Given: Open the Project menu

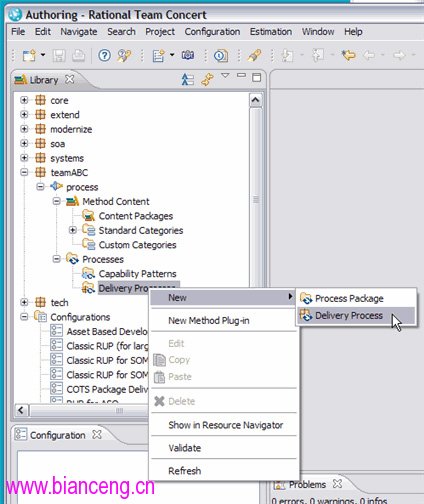Looking at the screenshot, I should (x=160, y=32).
